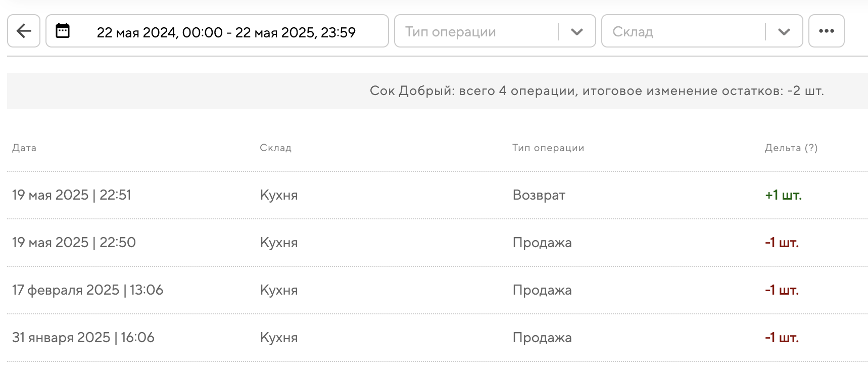Click the Сок Добрый summary banner
The height and width of the screenshot is (376, 868).
pyautogui.click(x=596, y=91)
